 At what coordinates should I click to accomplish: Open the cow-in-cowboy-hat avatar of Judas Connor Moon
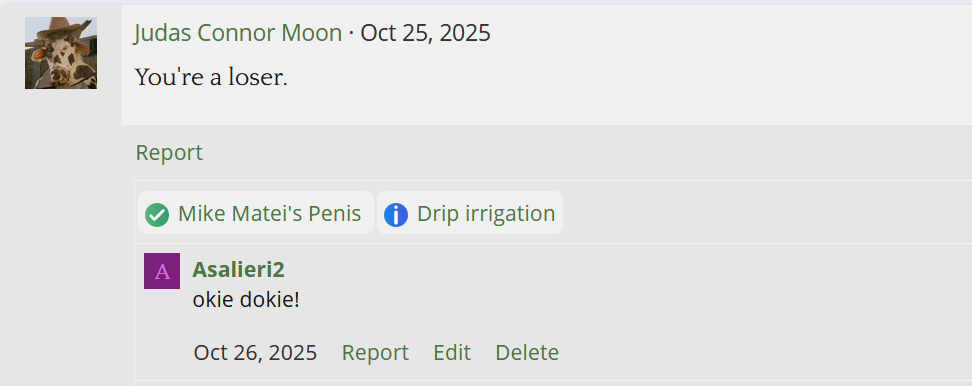pos(61,53)
